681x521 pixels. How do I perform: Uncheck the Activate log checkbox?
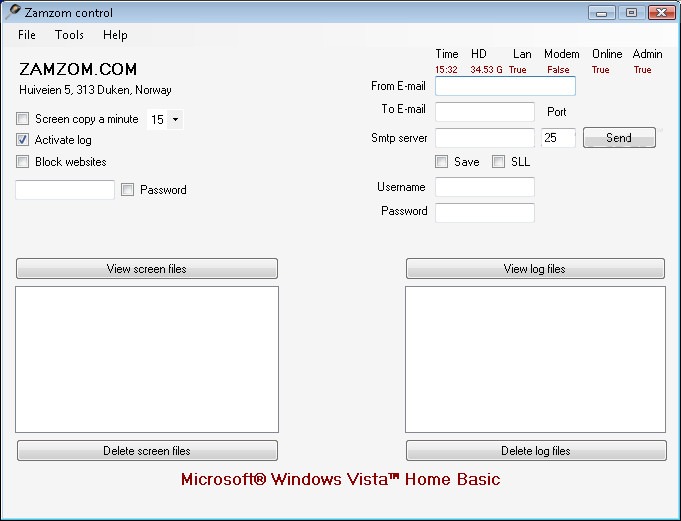point(23,140)
